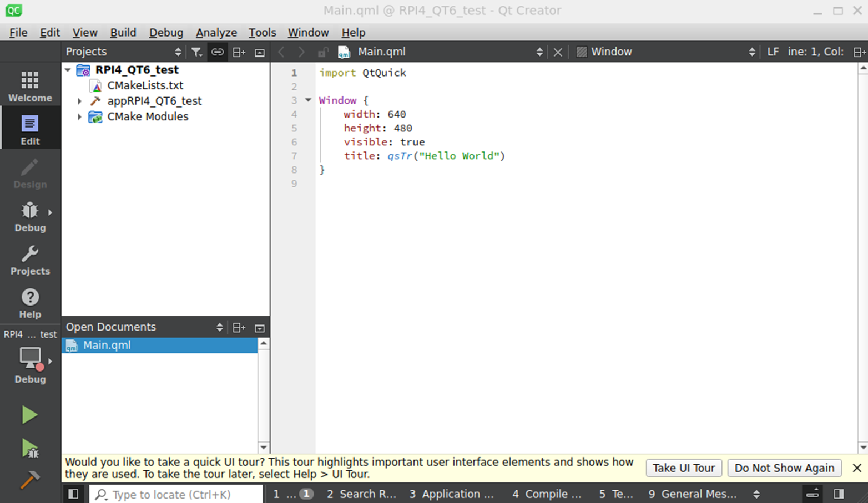
Task: Switch to Debug mode with the bug icon
Action: 30,216
